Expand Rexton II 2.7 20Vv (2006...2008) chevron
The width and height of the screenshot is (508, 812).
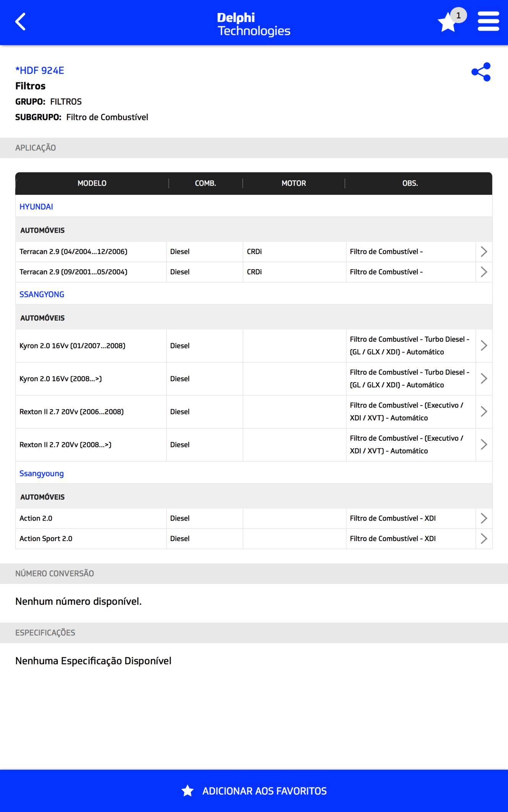pyautogui.click(x=484, y=412)
